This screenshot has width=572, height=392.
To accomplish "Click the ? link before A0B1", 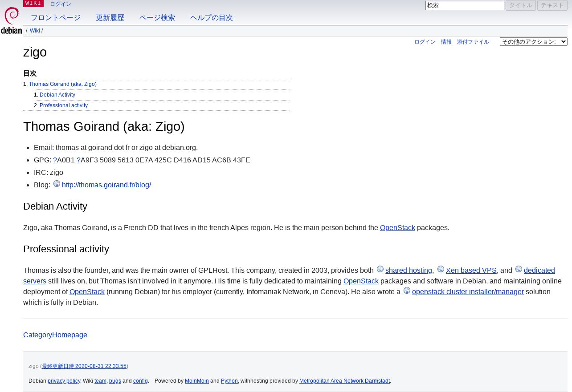I will 55,160.
